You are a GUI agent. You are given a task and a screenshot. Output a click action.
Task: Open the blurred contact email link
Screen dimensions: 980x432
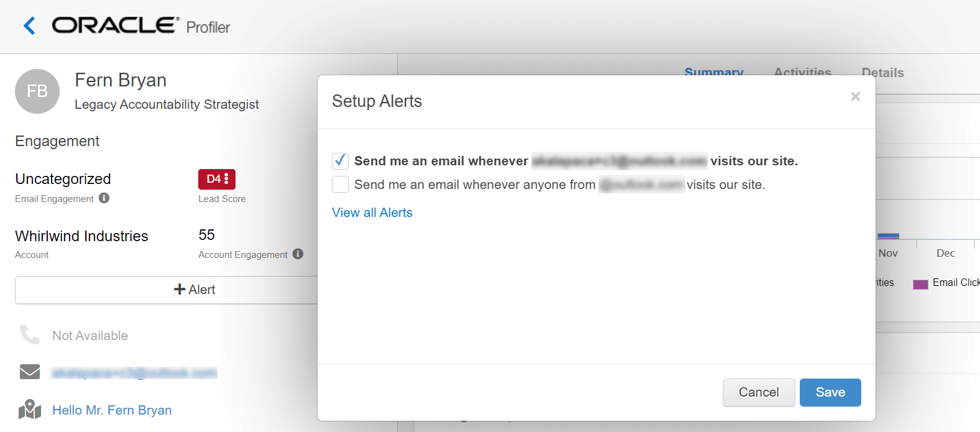(134, 373)
